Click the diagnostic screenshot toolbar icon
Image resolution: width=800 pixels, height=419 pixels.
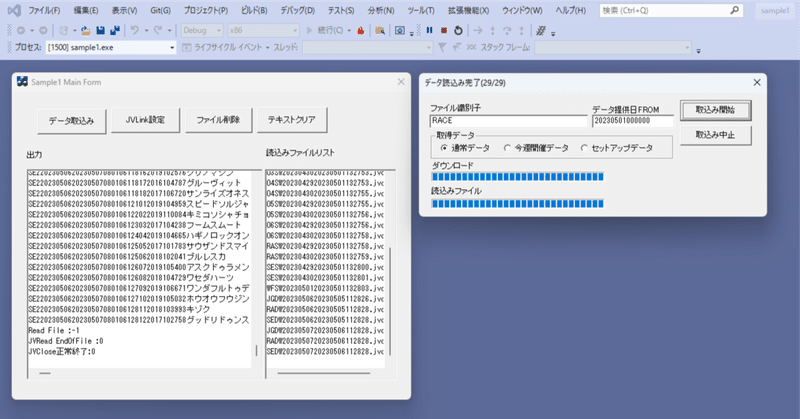click(400, 31)
